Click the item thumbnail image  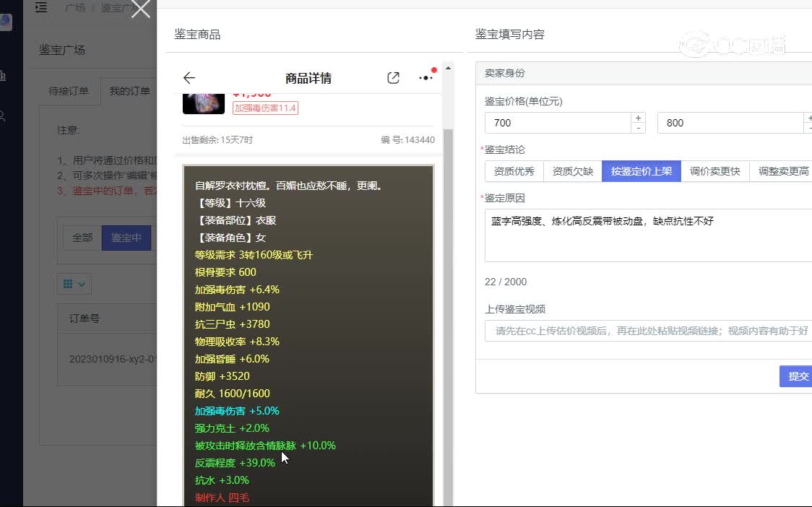(204, 103)
